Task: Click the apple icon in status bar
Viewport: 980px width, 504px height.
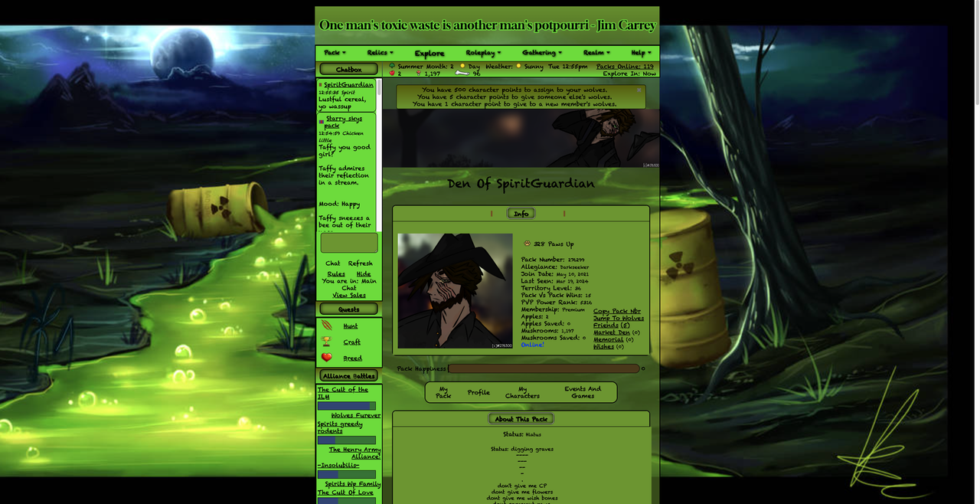Action: click(392, 74)
